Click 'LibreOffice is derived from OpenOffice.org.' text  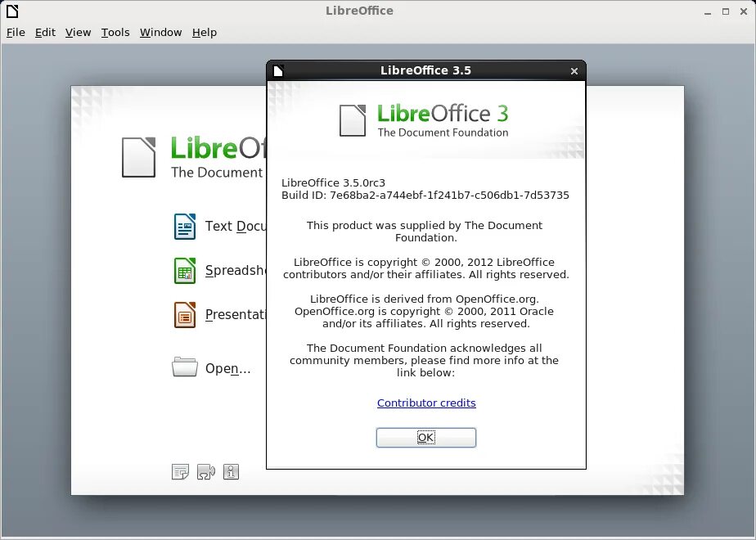(425, 299)
